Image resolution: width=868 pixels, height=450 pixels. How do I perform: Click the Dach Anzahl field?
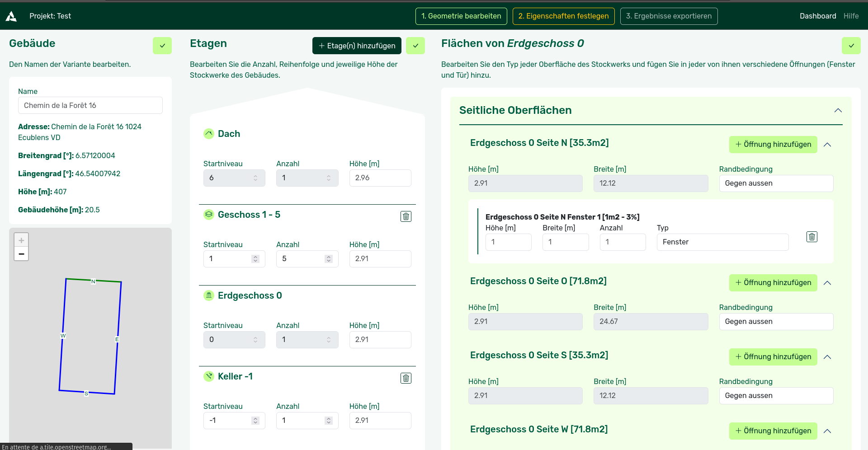click(x=307, y=178)
